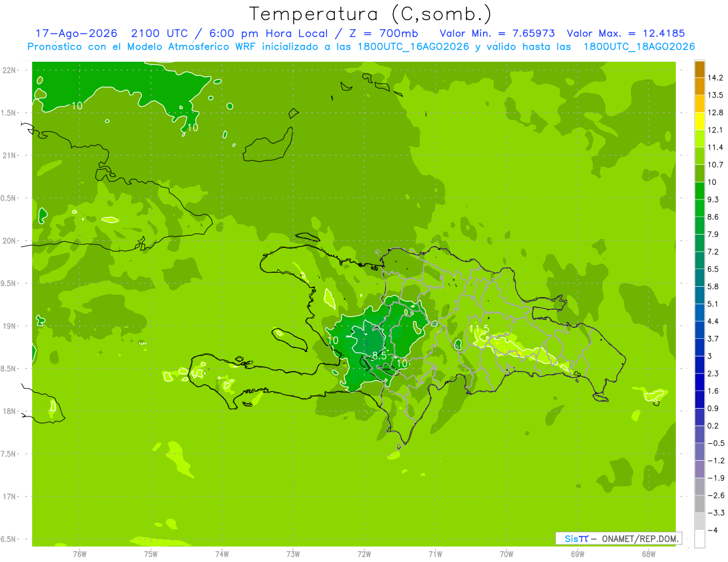Click the '76W' longitude label
The width and height of the screenshot is (728, 562).
pyautogui.click(x=79, y=554)
